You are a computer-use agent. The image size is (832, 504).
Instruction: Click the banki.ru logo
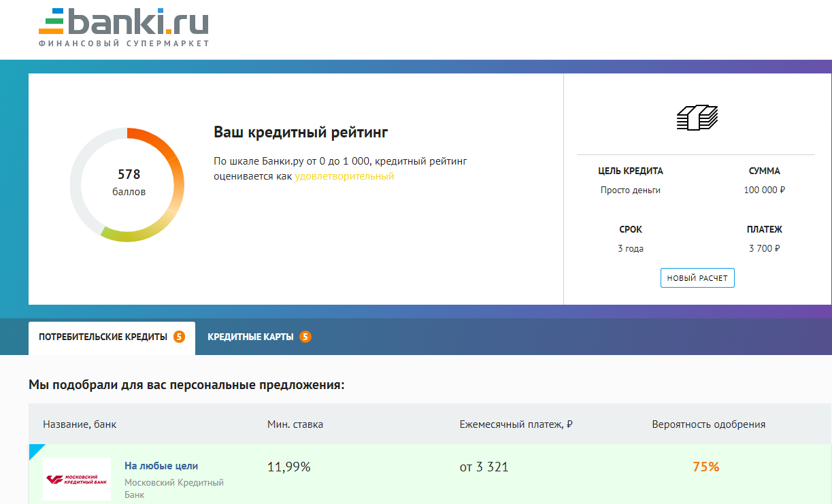[123, 28]
